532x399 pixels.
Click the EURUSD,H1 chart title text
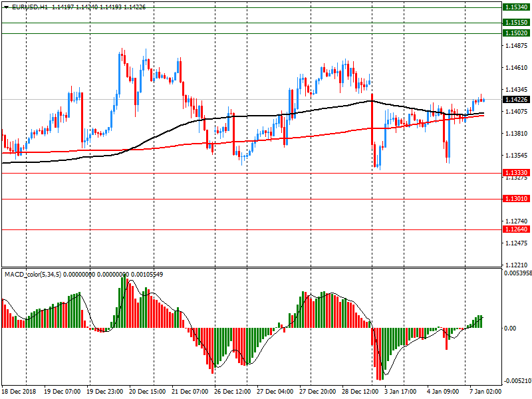point(31,7)
